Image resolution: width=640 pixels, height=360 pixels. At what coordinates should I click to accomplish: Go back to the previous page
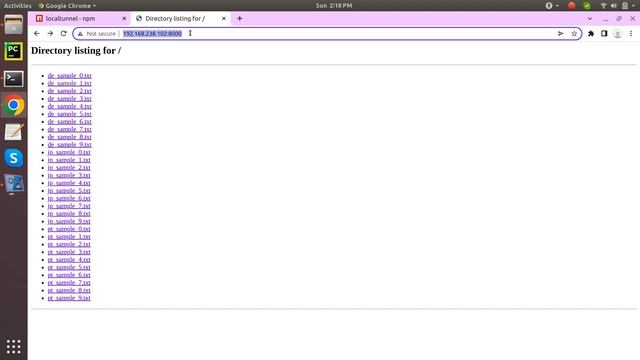click(37, 33)
